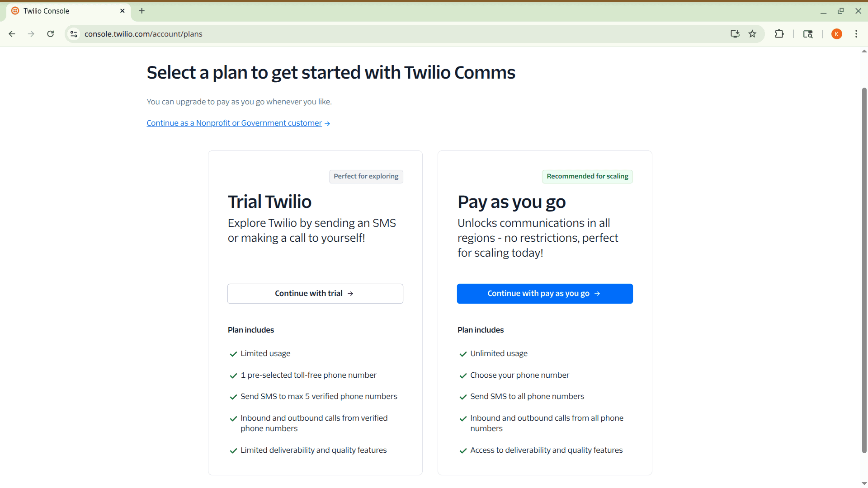This screenshot has width=868, height=488.
Task: Click the page vertical scrollbar
Action: point(864,271)
